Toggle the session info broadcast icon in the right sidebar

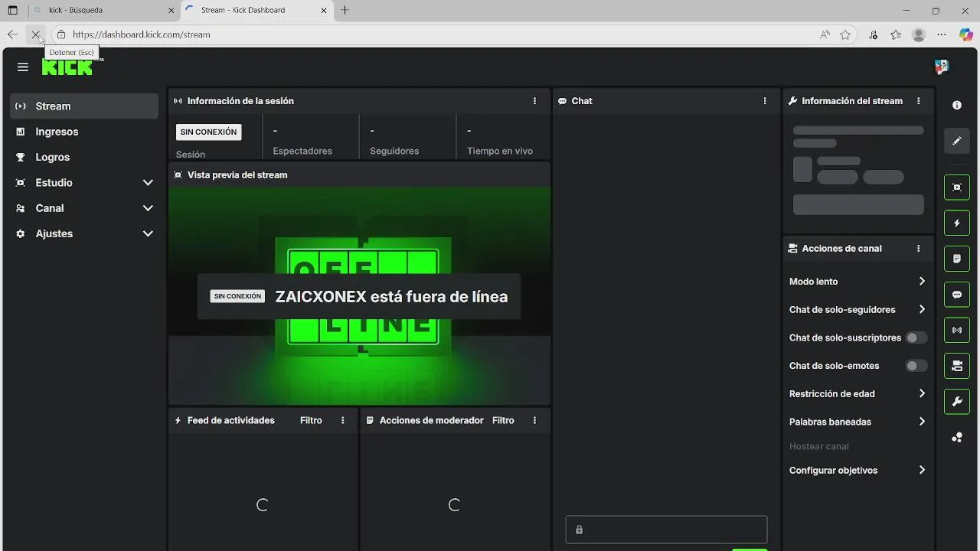(957, 331)
